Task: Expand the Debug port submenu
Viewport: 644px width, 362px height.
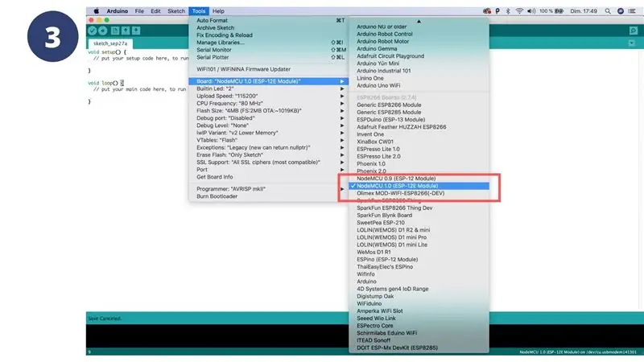Action: (x=269, y=117)
